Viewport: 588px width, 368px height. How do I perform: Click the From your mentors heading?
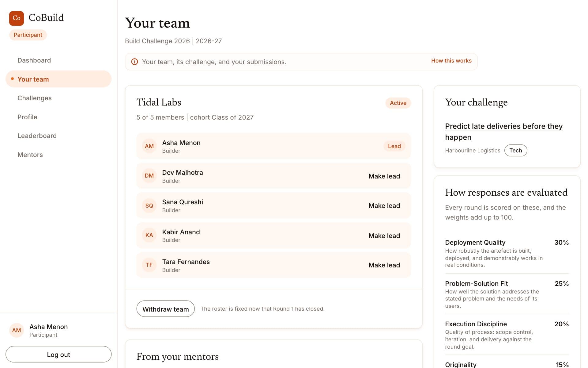coord(178,357)
